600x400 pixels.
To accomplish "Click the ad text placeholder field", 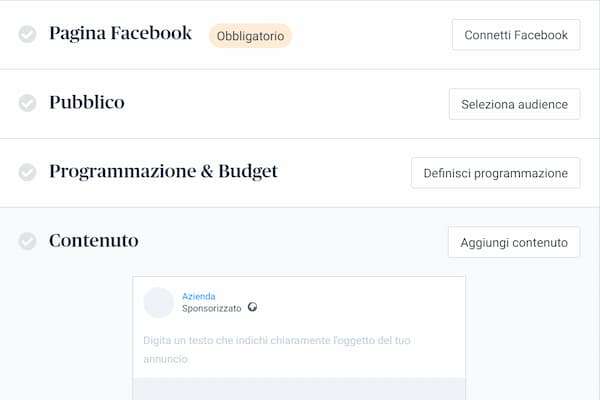I will (290, 349).
